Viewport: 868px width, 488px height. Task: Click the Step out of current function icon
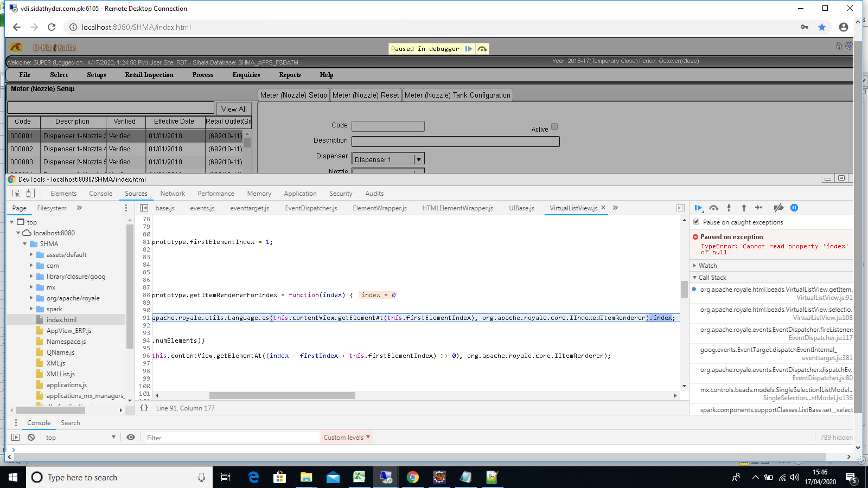click(x=744, y=208)
